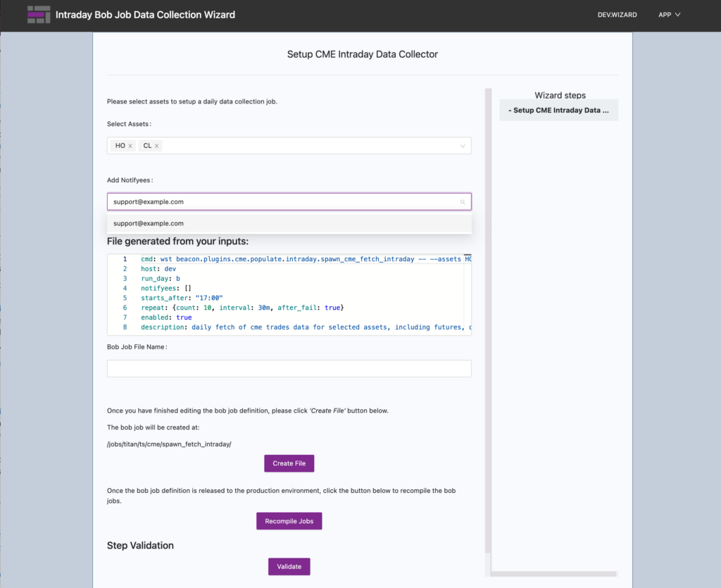This screenshot has height=588, width=721.
Task: Click the Wizard steps heading
Action: click(x=560, y=95)
